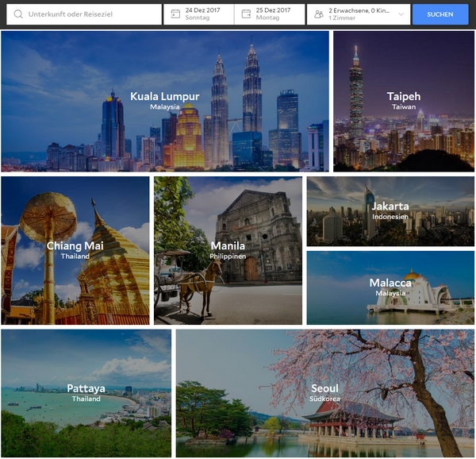The image size is (476, 459).
Task: Click the Kuala Lumpur title text
Action: click(165, 96)
